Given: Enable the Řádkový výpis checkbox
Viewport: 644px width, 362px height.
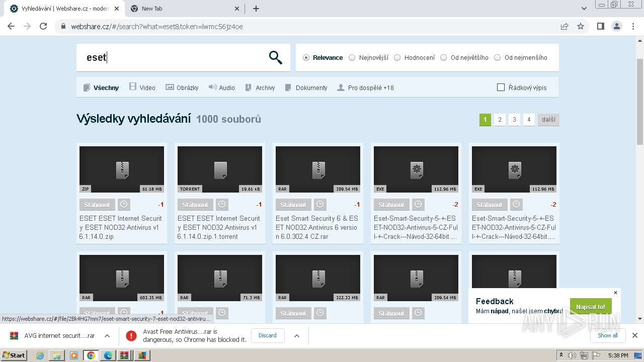Looking at the screenshot, I should tap(501, 87).
